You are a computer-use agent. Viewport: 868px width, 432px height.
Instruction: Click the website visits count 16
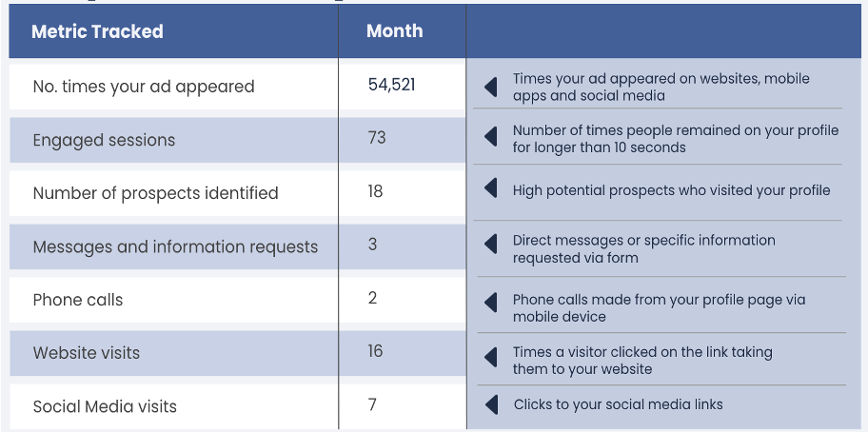(376, 351)
